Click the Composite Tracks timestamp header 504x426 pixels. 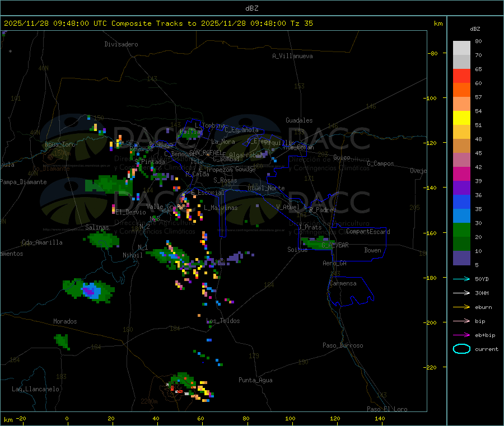pyautogui.click(x=158, y=23)
